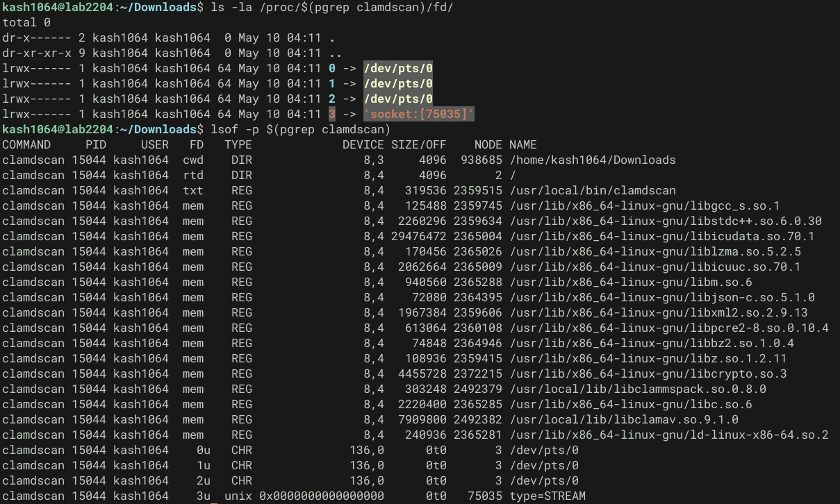Click the DEVICE column header

[x=363, y=144]
